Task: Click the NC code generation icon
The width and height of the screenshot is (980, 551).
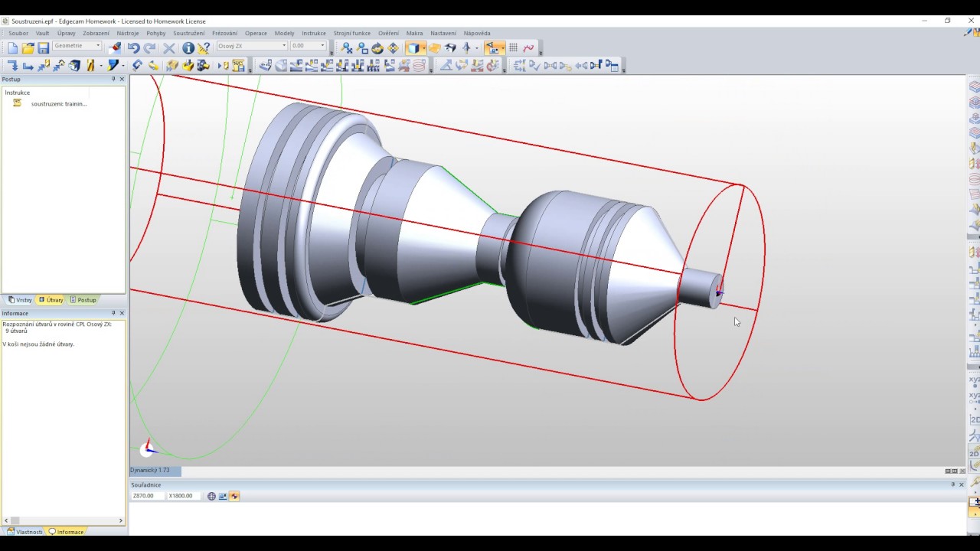Action: coord(237,66)
